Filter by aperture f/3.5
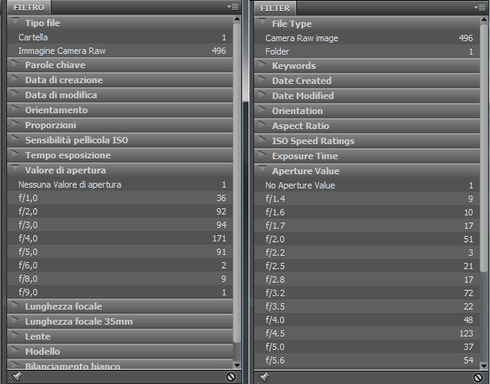 (x=367, y=306)
